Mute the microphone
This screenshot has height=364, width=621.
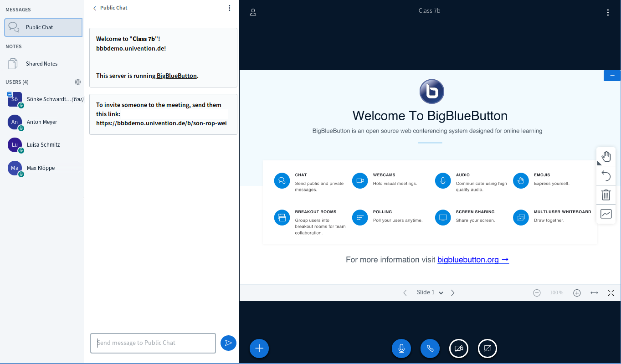tap(401, 349)
